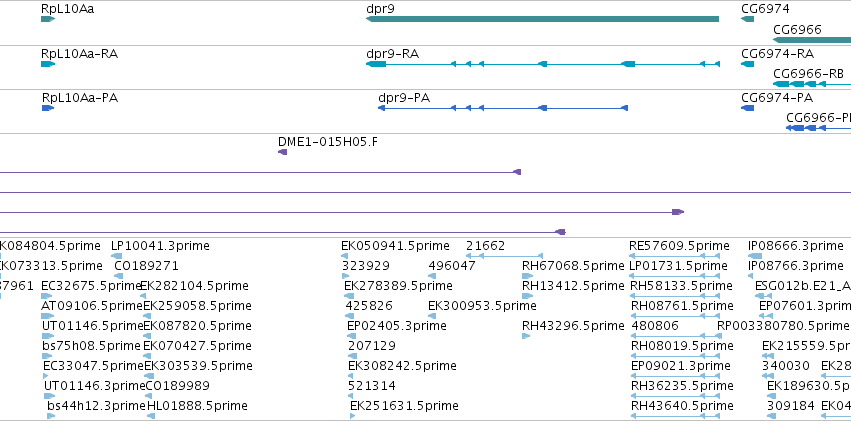
Task: Click the EK278389.5prime EST label
Action: [398, 285]
